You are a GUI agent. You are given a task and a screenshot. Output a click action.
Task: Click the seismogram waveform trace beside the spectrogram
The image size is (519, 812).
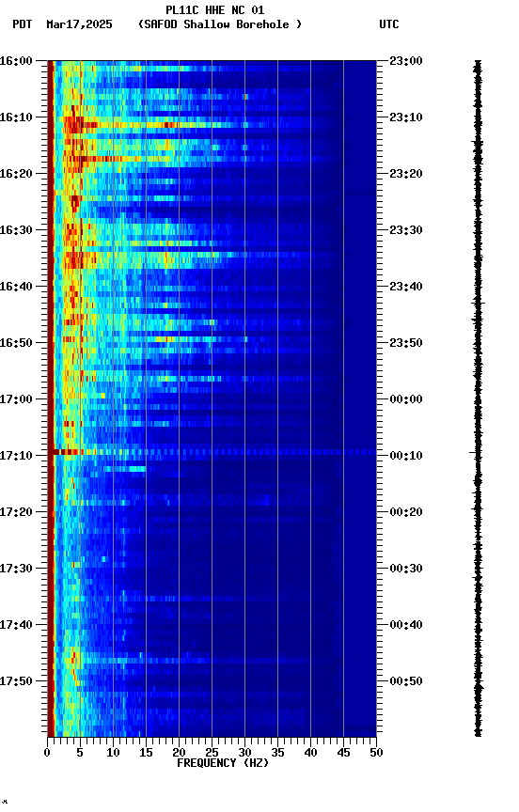(478, 398)
